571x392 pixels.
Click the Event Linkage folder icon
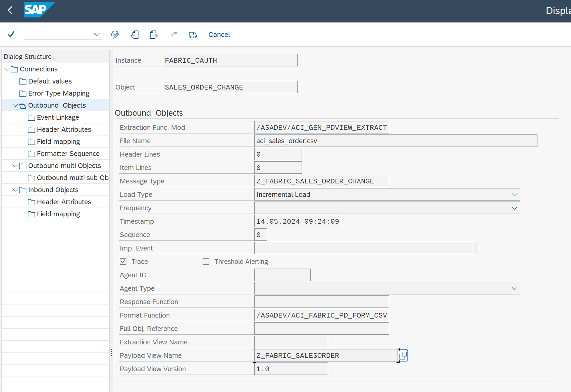point(32,118)
